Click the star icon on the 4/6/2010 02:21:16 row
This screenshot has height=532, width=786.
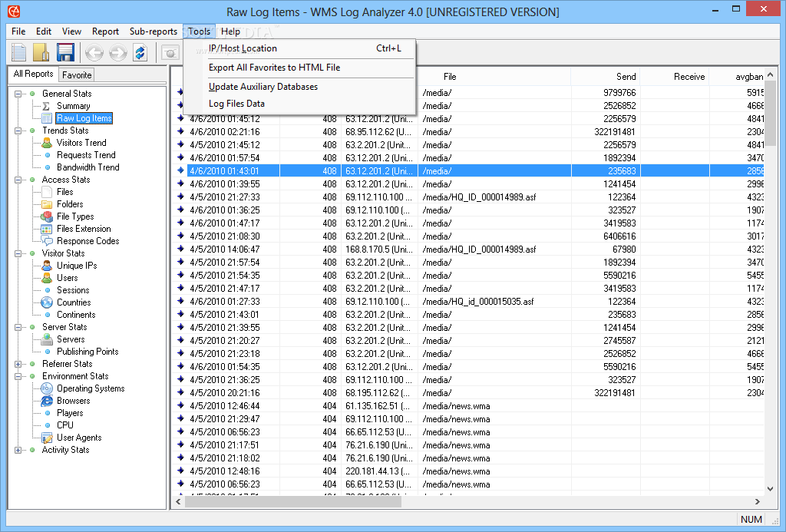[x=180, y=131]
